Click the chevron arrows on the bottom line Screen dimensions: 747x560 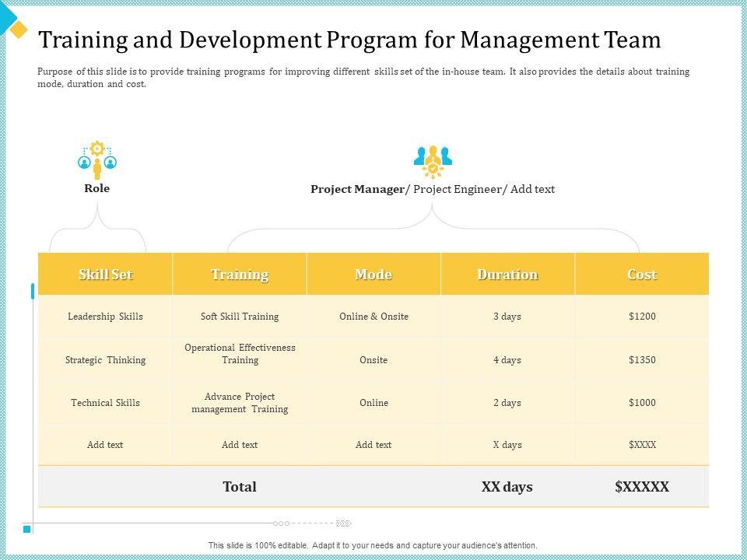345,523
